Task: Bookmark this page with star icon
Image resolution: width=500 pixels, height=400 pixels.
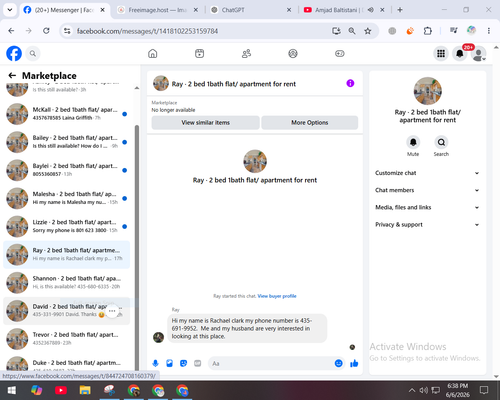Action: [x=368, y=31]
